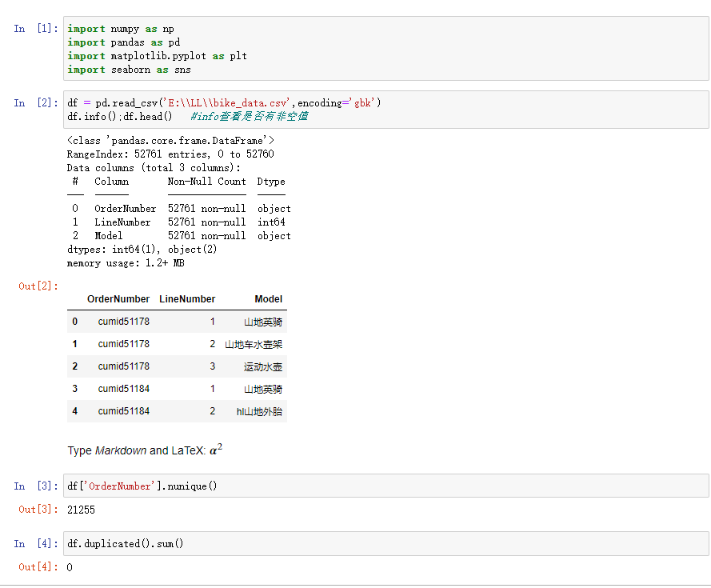Viewport: 711px width, 588px height.
Task: Click 运动水壶 model cell
Action: tap(263, 366)
